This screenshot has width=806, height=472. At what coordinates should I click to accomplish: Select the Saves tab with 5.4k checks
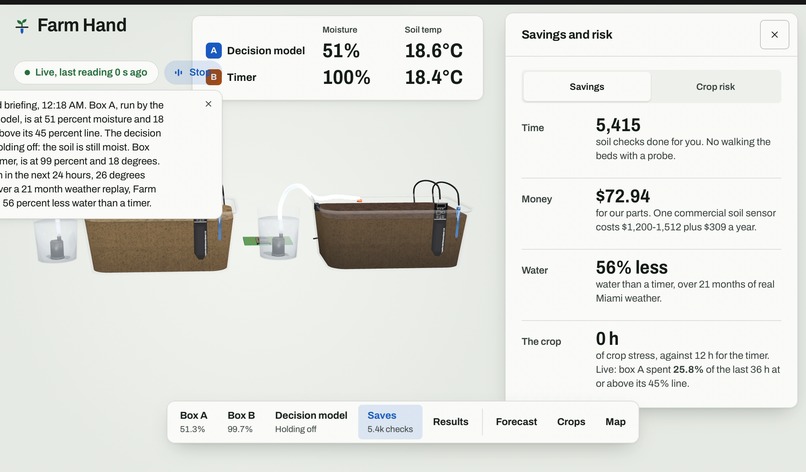tap(390, 422)
